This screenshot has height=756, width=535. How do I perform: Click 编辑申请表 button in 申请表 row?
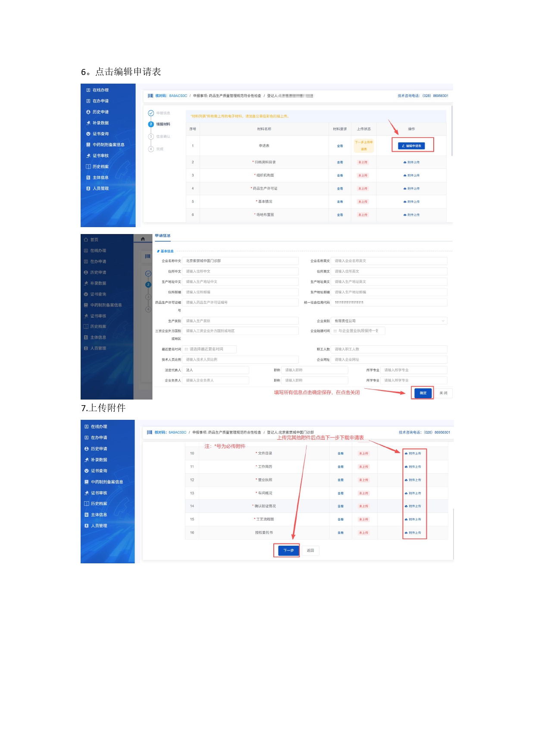411,146
